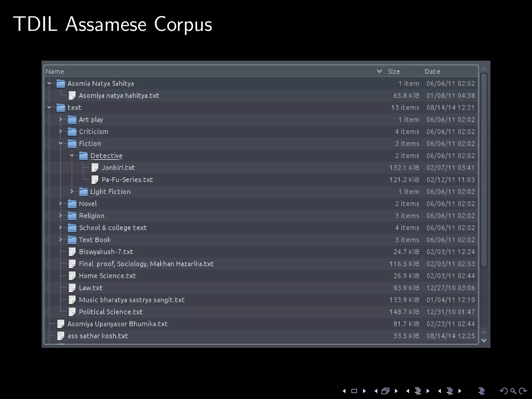Viewport: 532px width, 399px height.
Task: Expand the School & college text folder
Action: coord(61,228)
